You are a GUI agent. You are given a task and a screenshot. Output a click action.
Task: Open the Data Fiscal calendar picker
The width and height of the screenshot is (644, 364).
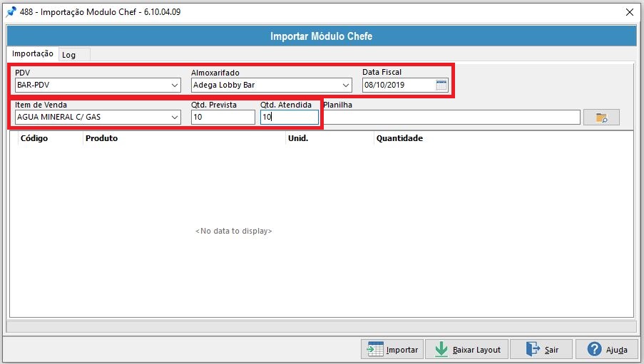pos(441,85)
